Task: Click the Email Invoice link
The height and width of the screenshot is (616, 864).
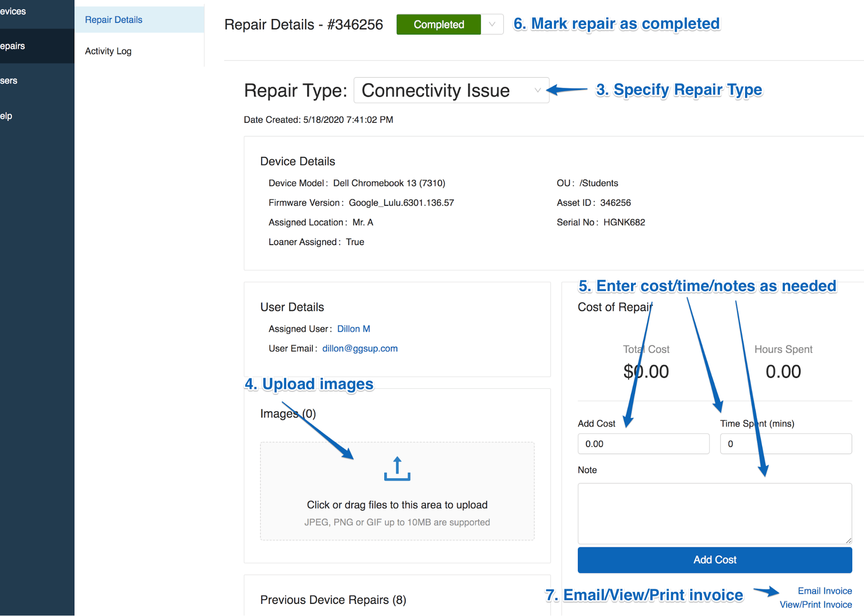Action: 825,591
